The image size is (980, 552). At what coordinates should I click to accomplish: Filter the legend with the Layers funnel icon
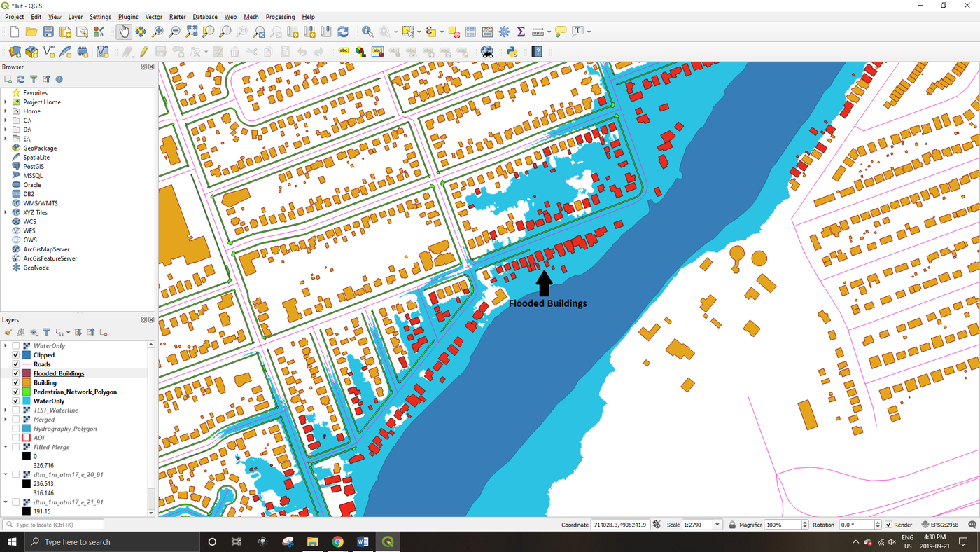point(46,332)
